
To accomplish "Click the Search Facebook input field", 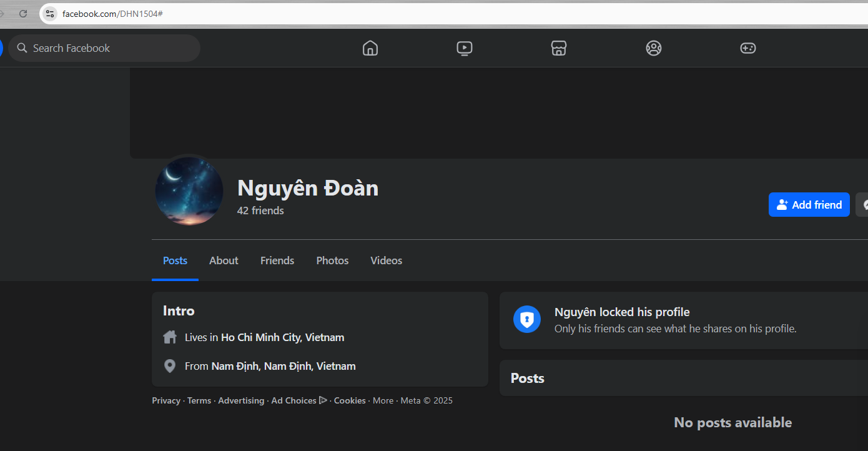I will coord(104,48).
